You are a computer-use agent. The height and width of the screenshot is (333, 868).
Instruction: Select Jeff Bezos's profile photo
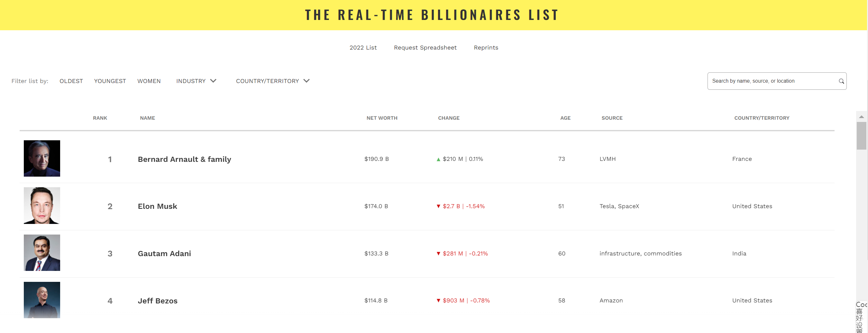click(42, 300)
